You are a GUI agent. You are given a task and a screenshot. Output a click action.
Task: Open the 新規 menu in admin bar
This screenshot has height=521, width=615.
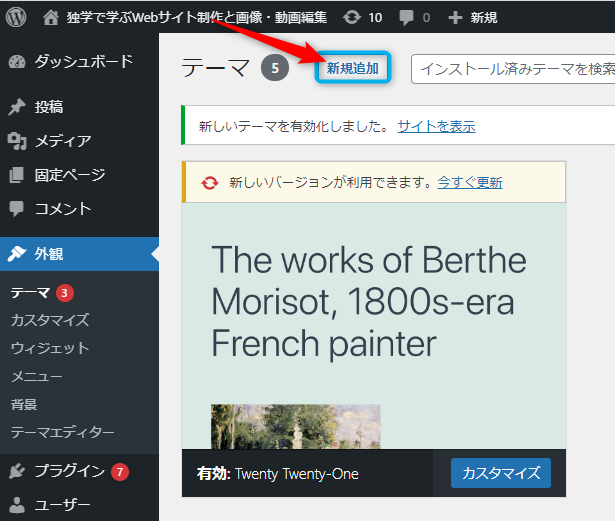tap(484, 18)
